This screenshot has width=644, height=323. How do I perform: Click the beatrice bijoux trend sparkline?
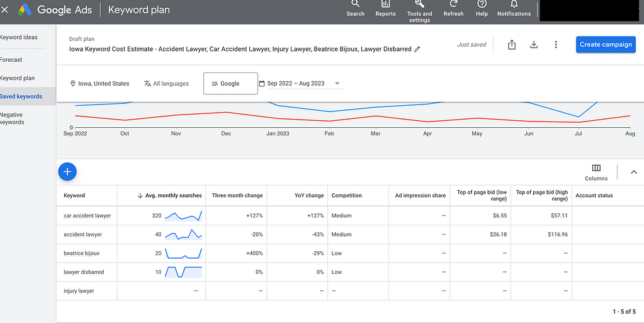[x=183, y=253]
